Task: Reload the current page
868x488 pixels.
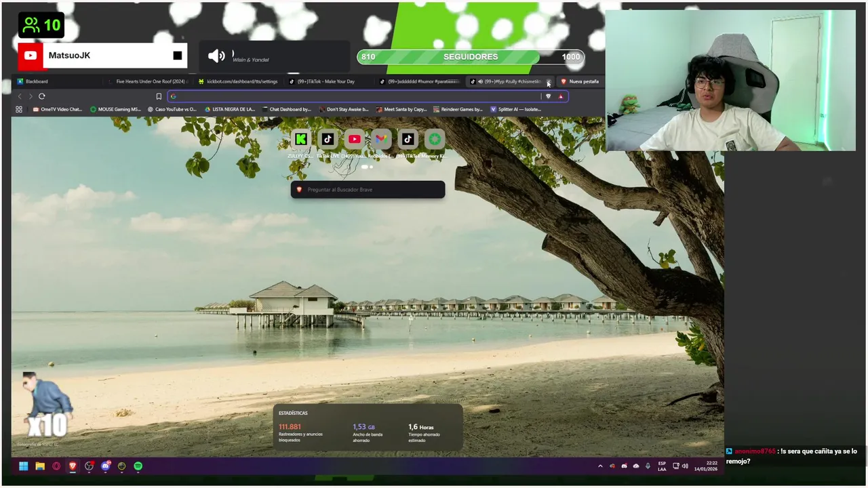Action: click(x=41, y=96)
